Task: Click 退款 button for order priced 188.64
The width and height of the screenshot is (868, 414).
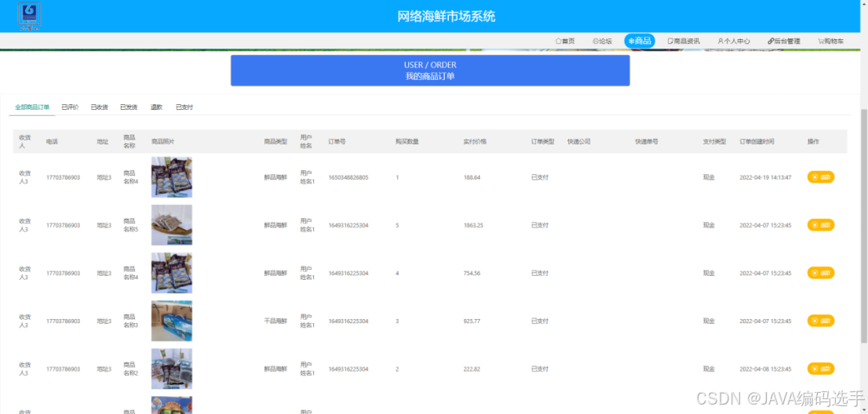Action: click(x=820, y=177)
